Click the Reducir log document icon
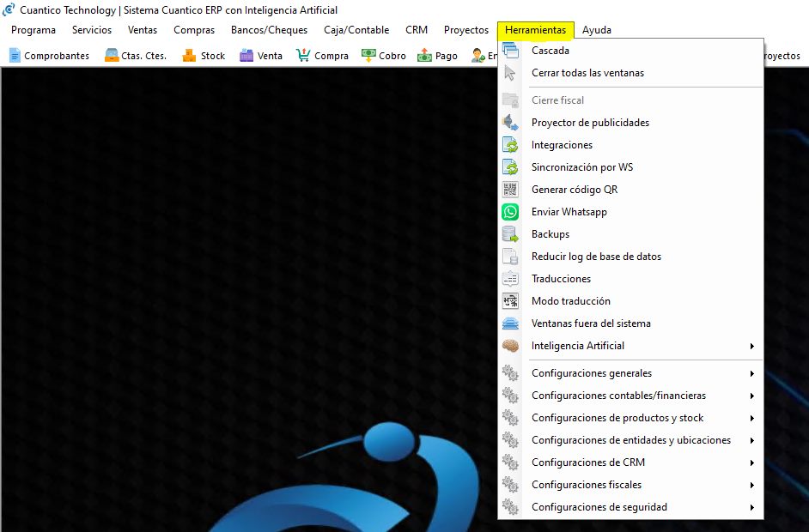Screen dimensions: 809x532 pyautogui.click(x=510, y=257)
